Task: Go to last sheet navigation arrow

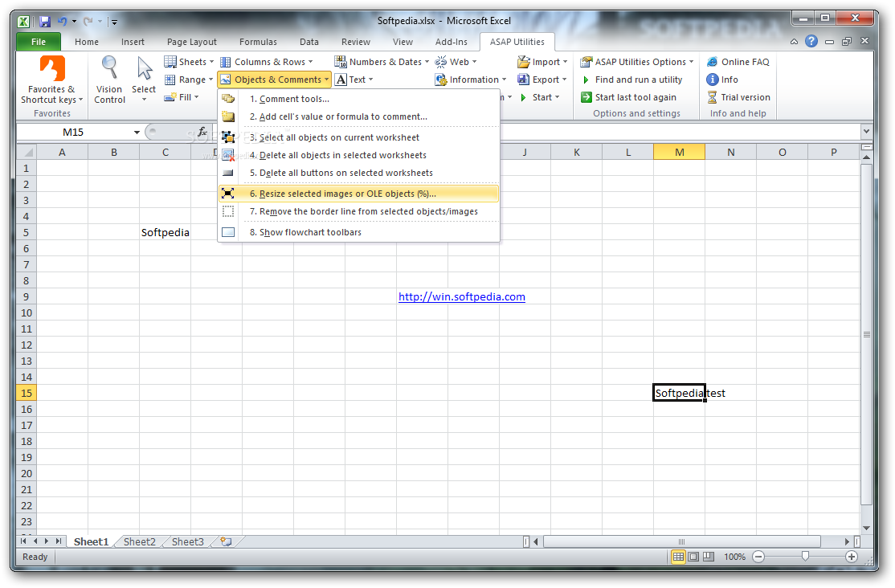Action: (x=58, y=541)
